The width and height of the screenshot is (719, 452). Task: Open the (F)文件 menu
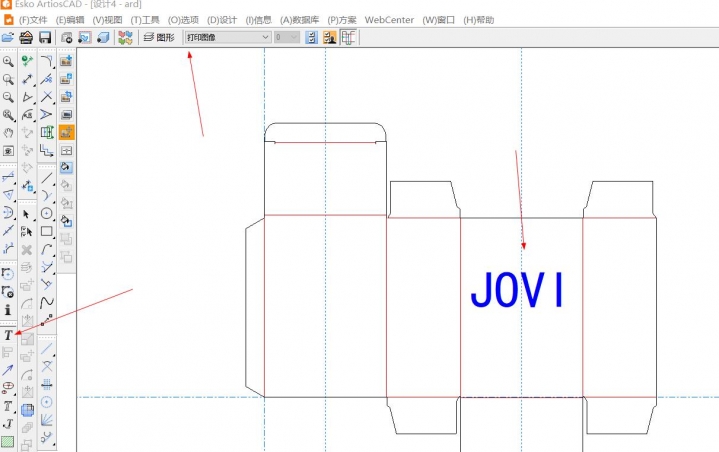32,19
